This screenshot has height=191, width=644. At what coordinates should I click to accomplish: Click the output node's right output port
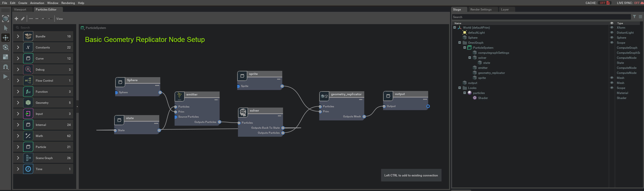[428, 106]
